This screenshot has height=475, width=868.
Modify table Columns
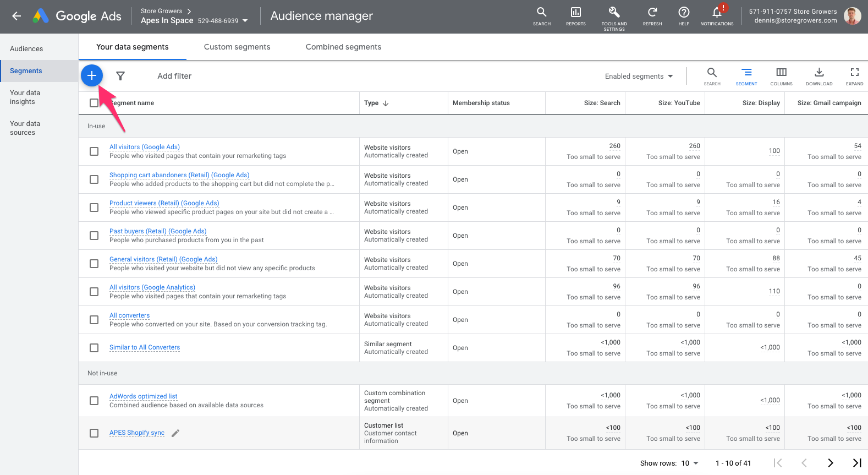[x=781, y=76]
